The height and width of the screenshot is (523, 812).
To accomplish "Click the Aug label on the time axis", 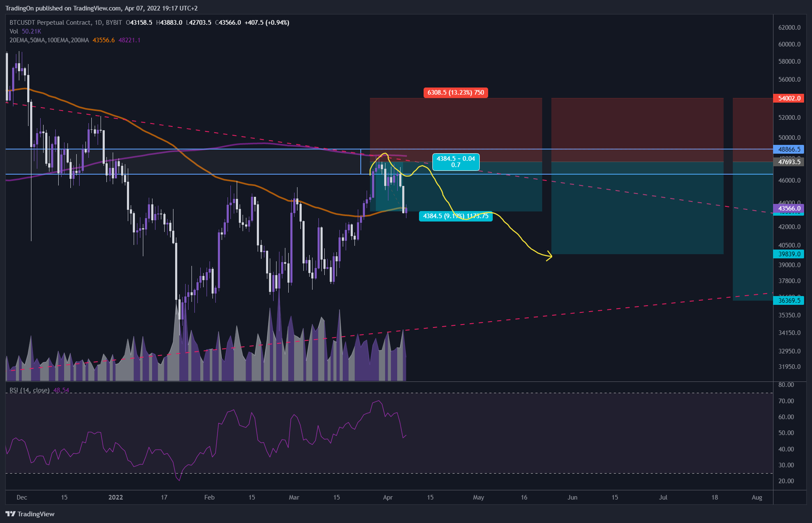I will [x=757, y=497].
